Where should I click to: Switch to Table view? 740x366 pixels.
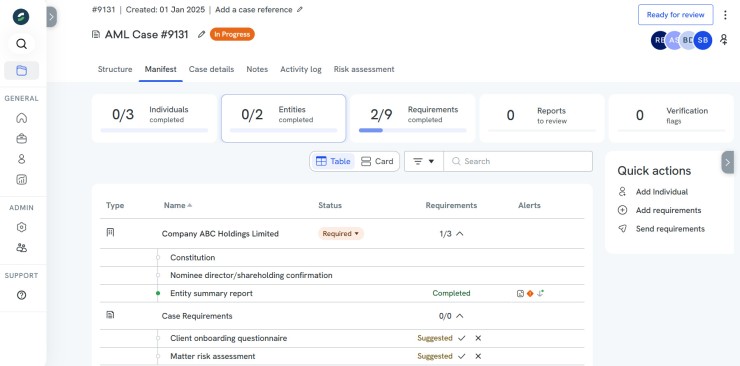point(333,161)
